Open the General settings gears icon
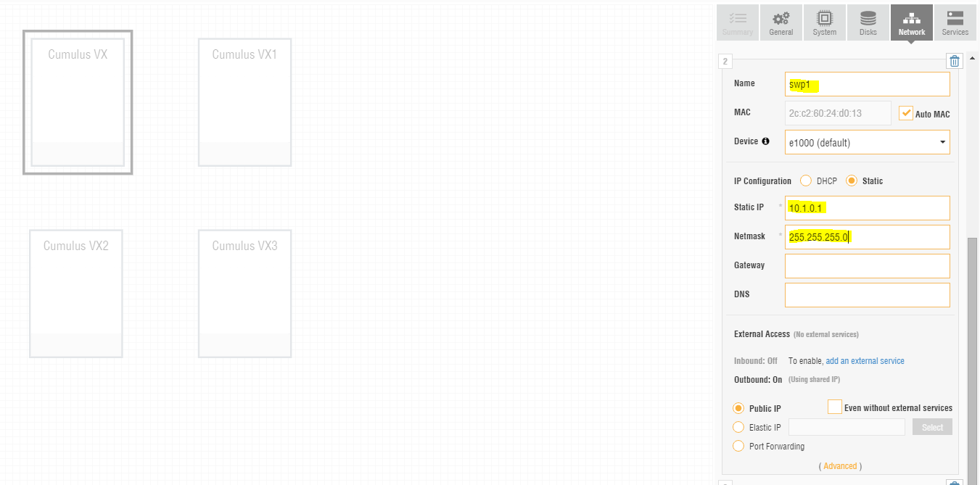 (x=781, y=22)
